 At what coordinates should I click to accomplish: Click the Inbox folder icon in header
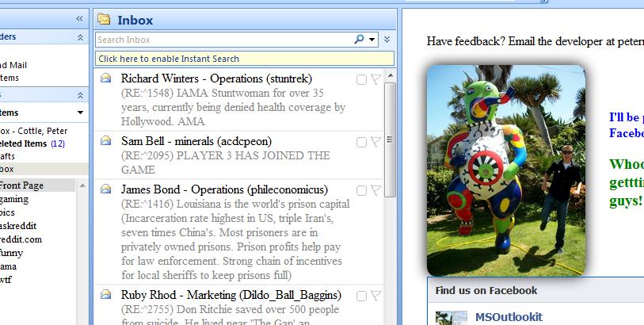tap(104, 20)
